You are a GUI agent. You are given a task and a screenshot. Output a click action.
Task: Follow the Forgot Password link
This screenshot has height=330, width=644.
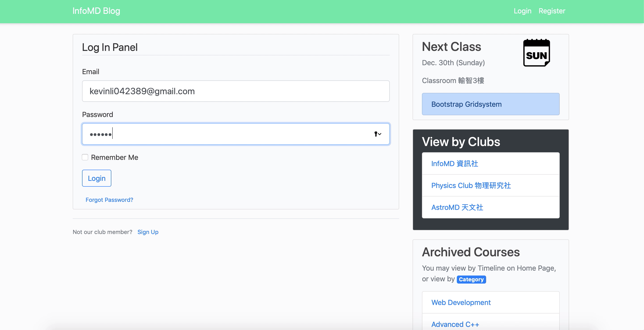(109, 200)
